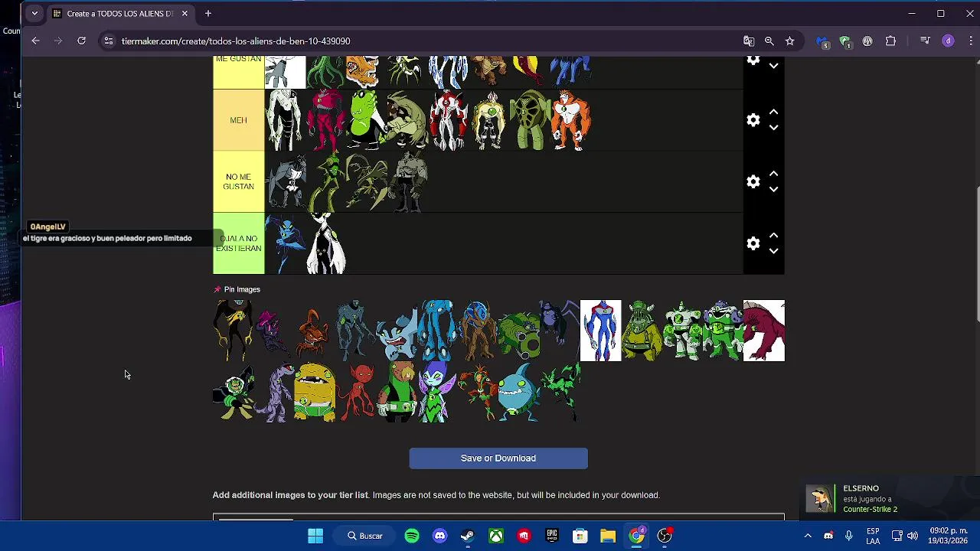Move OJALA NO EXISTIERAN row down
Screen dimensions: 980x551
(773, 251)
